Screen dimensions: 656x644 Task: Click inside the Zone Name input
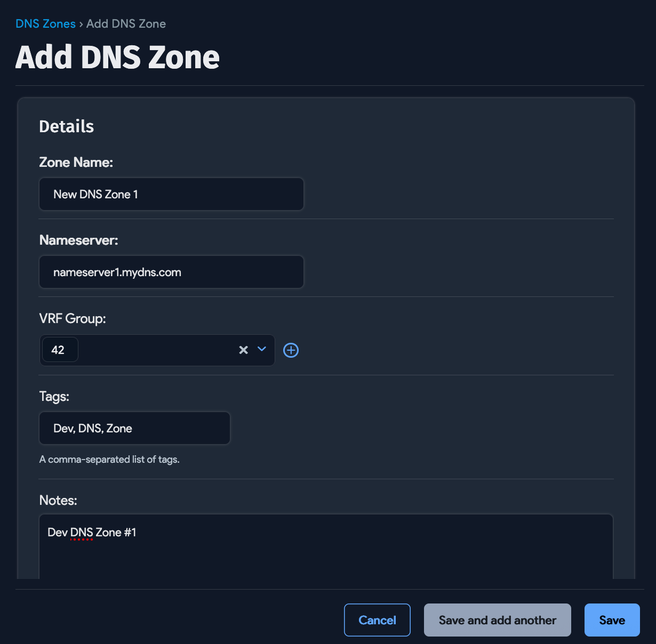[171, 194]
